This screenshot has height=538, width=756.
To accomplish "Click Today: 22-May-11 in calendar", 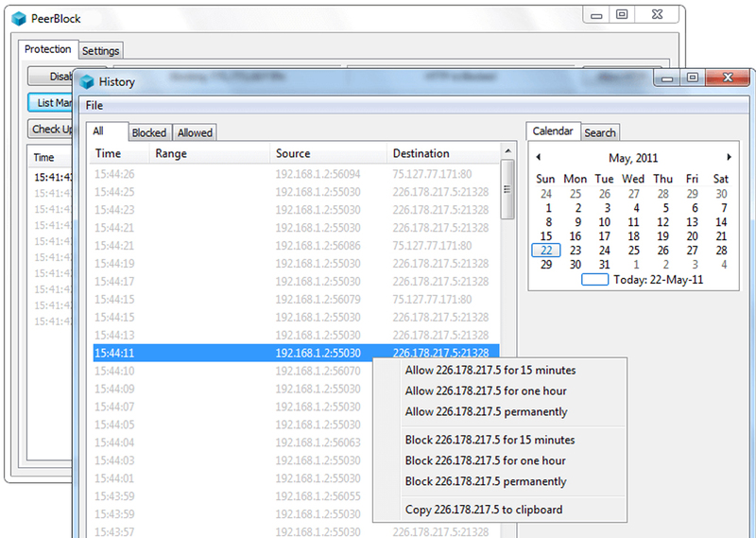I will point(643,279).
